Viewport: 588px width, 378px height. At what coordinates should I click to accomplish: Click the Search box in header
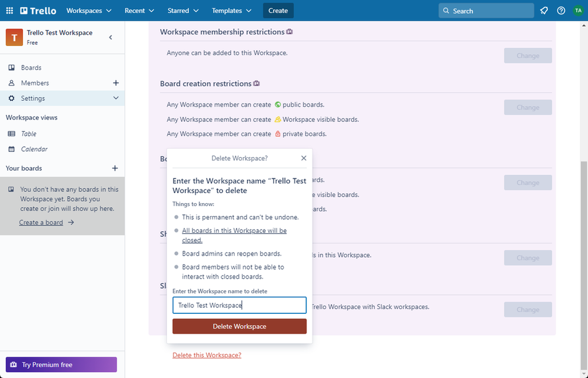[x=486, y=11]
